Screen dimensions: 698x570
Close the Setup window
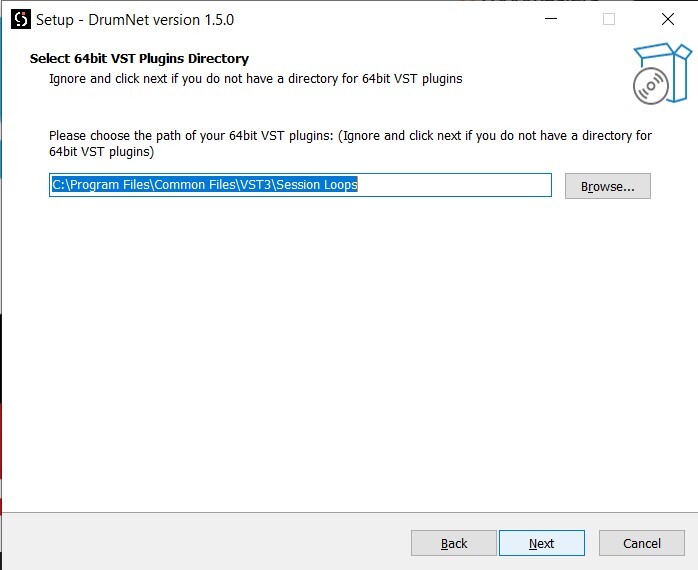pos(668,19)
